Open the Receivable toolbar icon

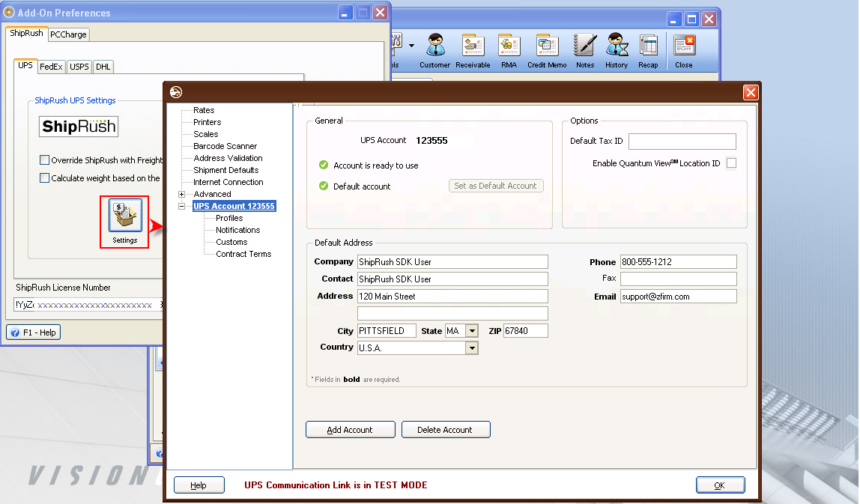coord(473,51)
